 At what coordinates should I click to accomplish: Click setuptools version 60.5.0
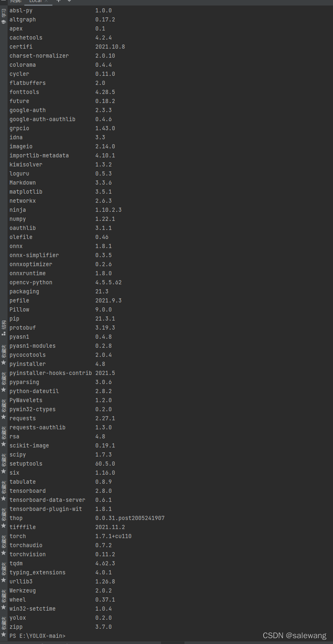[105, 464]
